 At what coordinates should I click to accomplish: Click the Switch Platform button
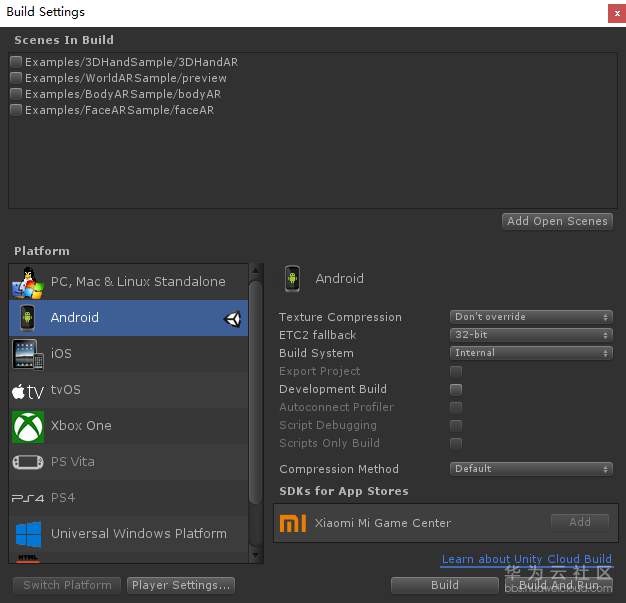[67, 585]
